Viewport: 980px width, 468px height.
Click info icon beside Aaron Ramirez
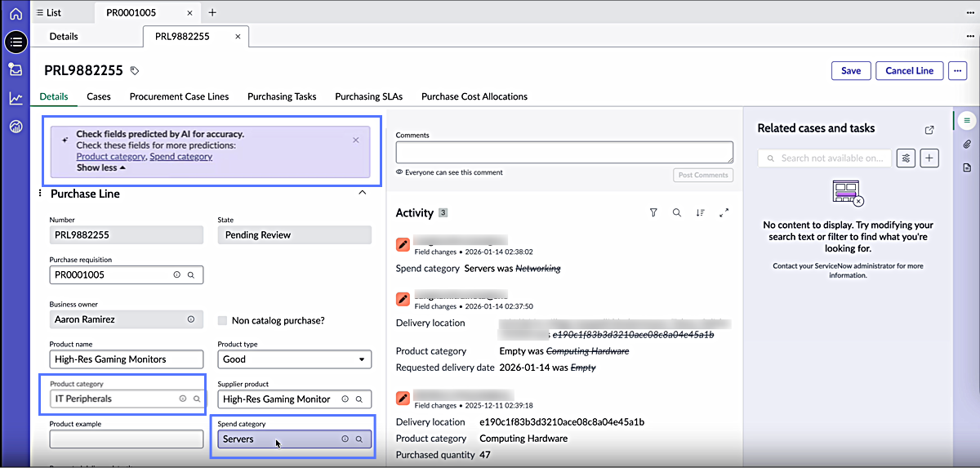click(x=191, y=319)
